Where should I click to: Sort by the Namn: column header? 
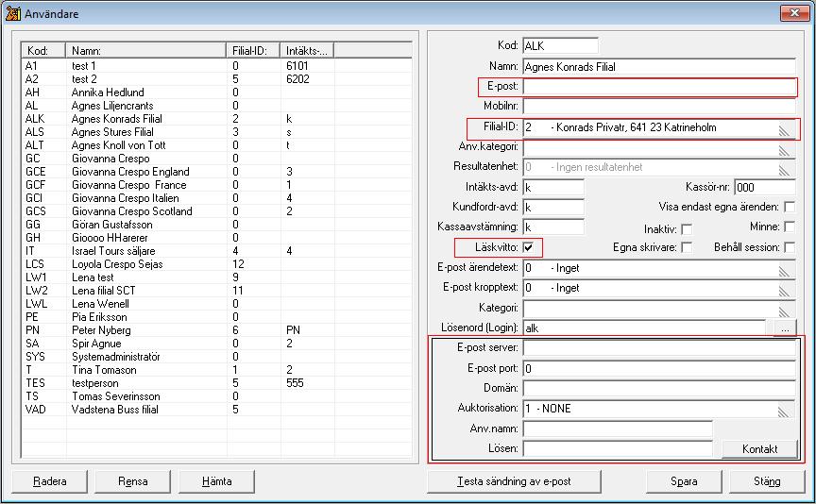coord(146,50)
